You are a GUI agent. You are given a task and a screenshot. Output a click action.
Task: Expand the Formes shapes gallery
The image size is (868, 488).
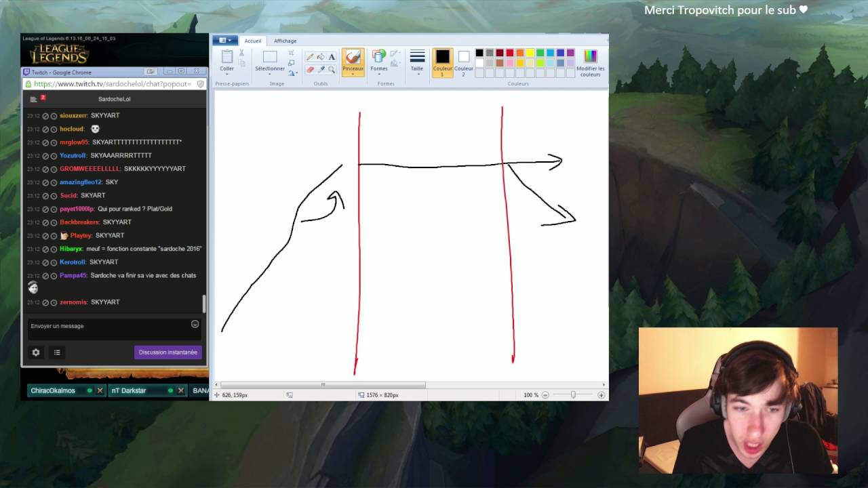coord(379,74)
